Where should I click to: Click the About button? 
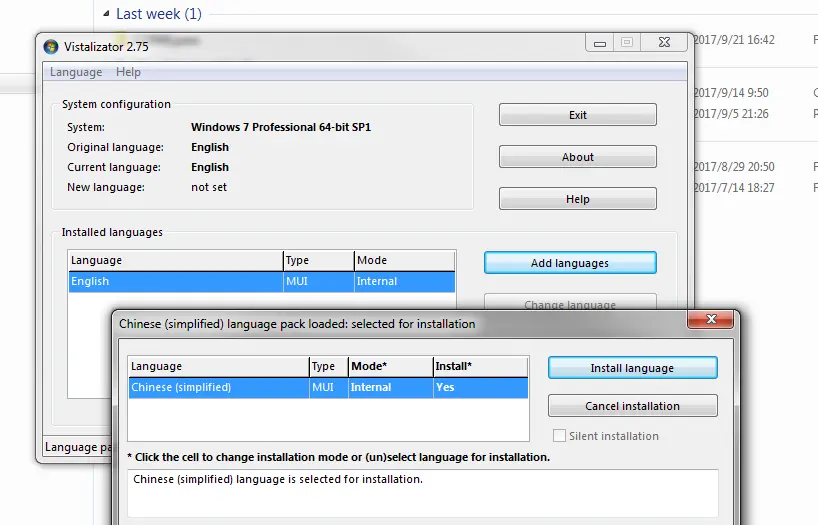tap(578, 157)
